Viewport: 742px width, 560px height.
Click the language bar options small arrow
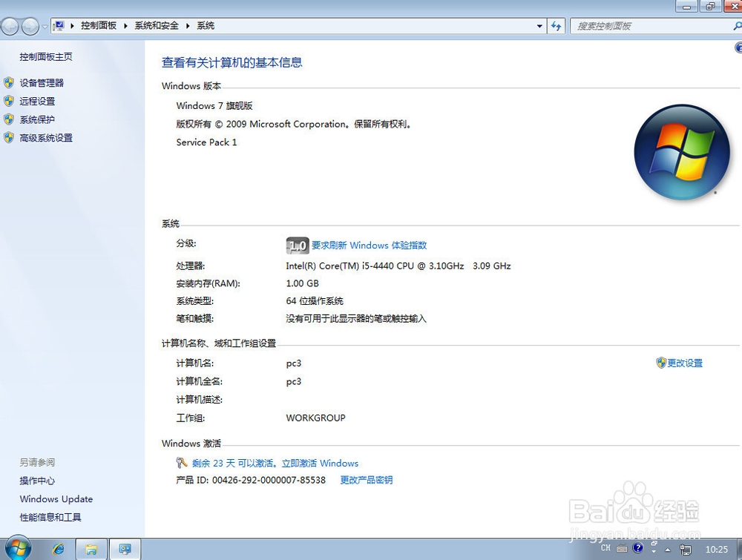[x=654, y=552]
